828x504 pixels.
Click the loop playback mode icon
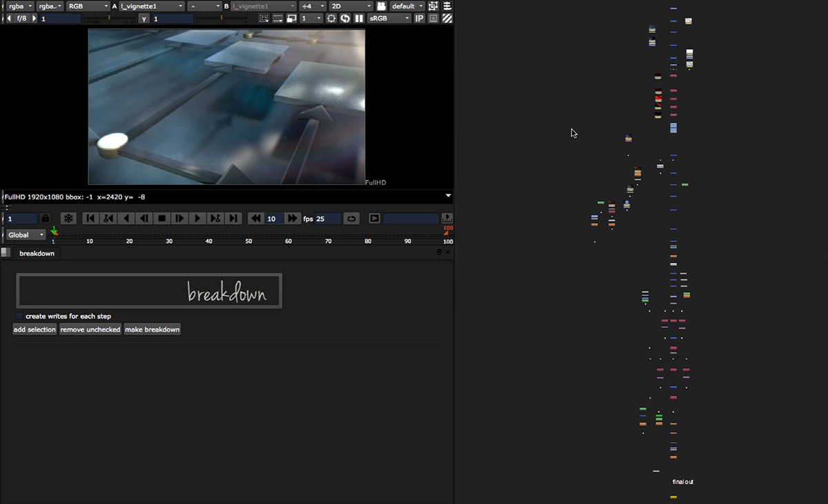tap(351, 219)
